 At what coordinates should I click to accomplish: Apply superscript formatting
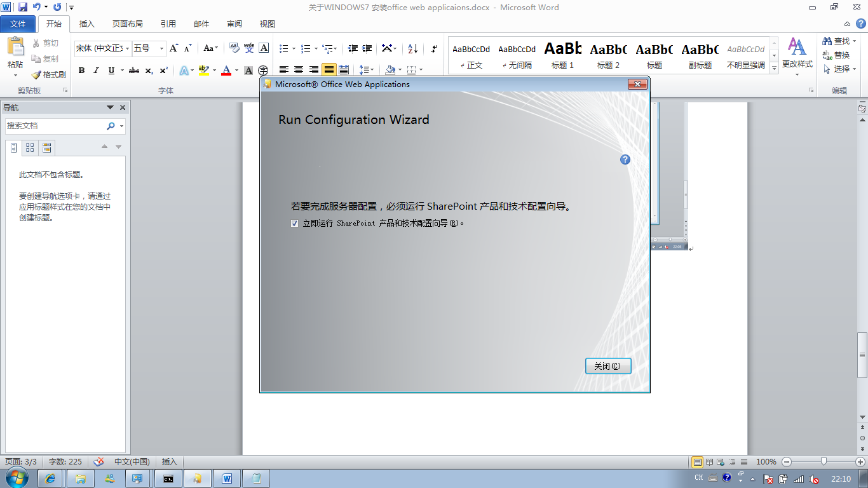(x=163, y=71)
